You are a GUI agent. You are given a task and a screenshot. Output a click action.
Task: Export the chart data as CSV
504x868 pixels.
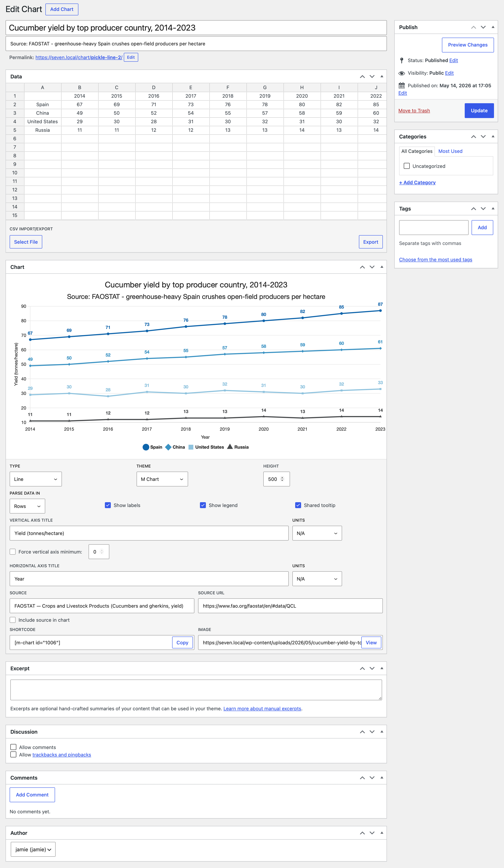(370, 242)
